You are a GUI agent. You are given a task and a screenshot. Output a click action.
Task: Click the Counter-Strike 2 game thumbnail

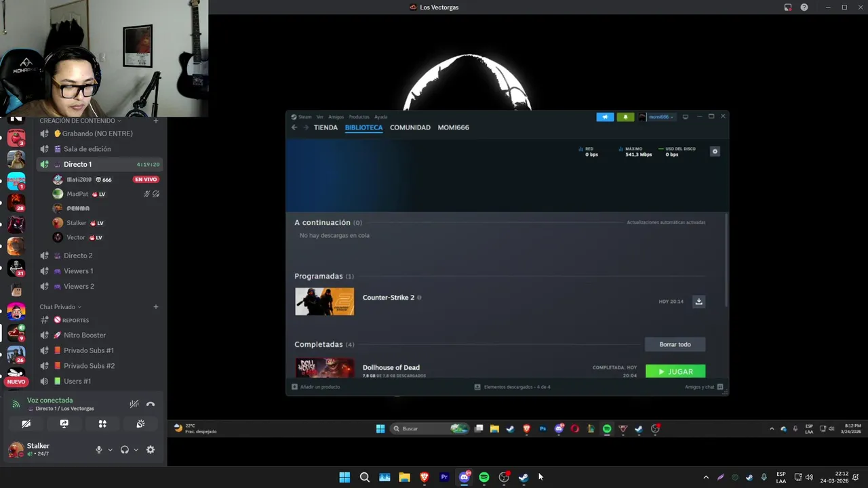(324, 302)
